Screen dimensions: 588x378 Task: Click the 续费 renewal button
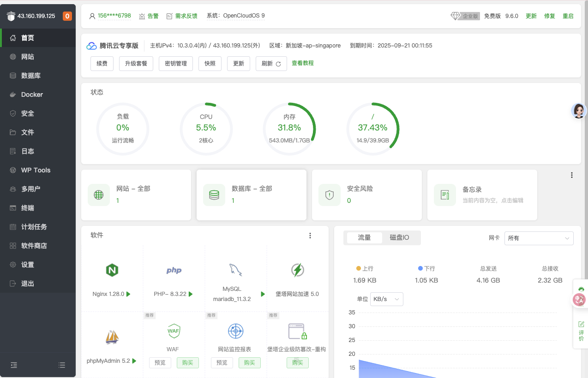coord(102,63)
